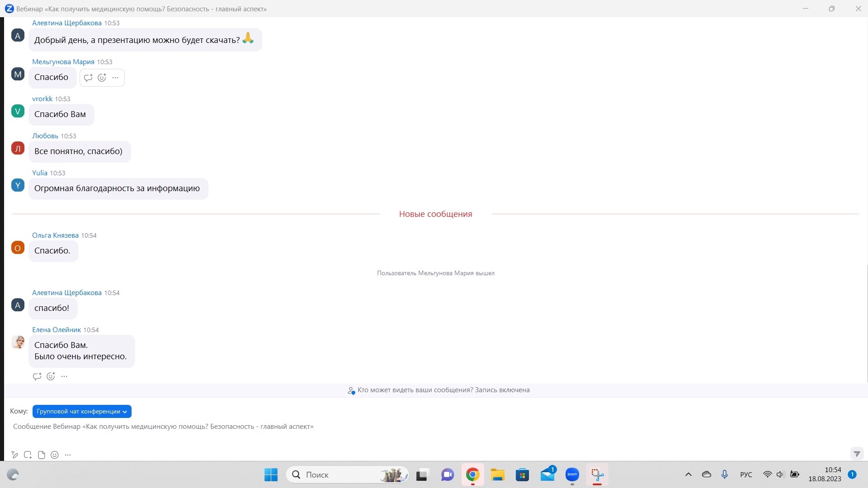Open more options under Елена Олейник's message

(64, 376)
